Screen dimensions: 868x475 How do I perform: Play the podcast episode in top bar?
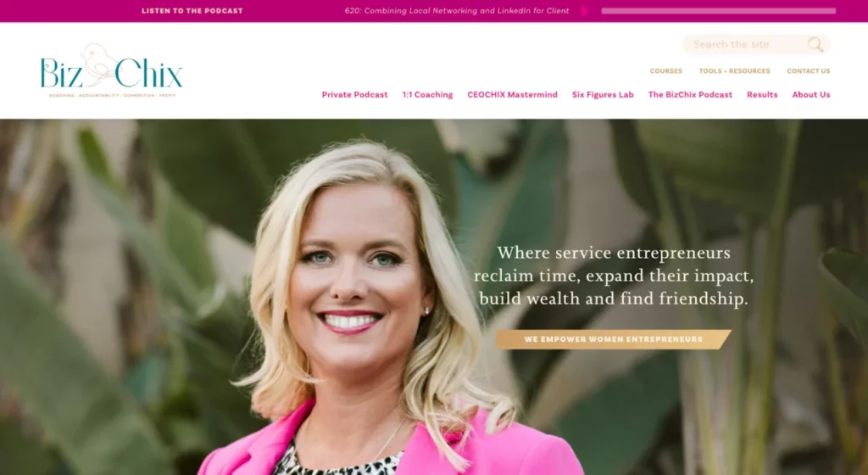click(x=584, y=10)
